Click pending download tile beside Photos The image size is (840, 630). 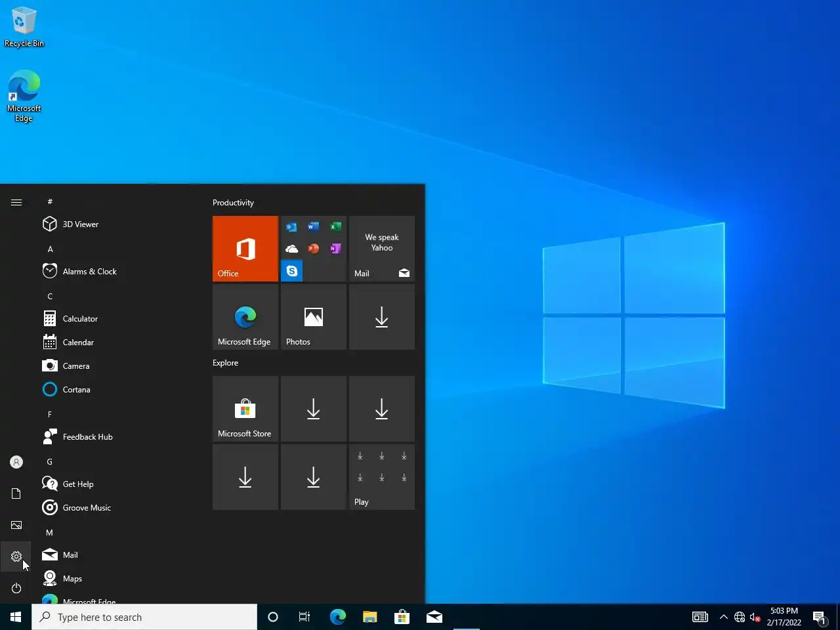click(382, 317)
